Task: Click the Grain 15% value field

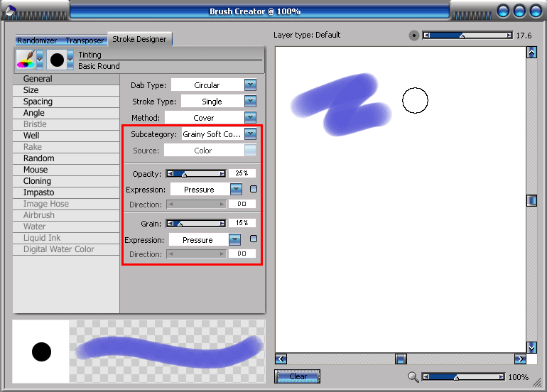Action: 242,223
